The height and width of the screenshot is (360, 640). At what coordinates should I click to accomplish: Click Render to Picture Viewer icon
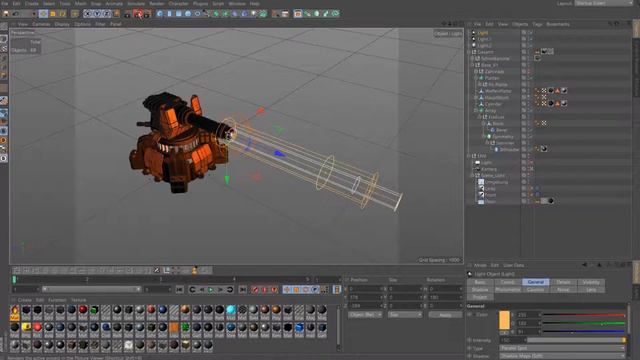(x=138, y=14)
